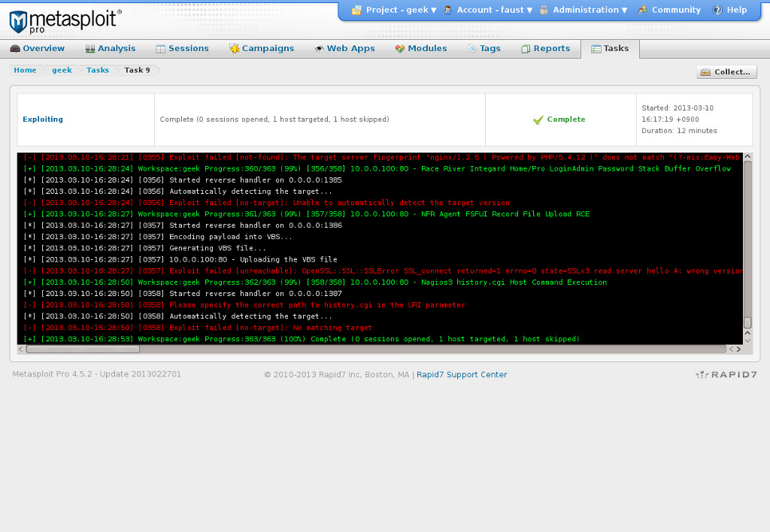Image resolution: width=770 pixels, height=532 pixels.
Task: Click the Metasploit Pro logo
Action: 65,21
